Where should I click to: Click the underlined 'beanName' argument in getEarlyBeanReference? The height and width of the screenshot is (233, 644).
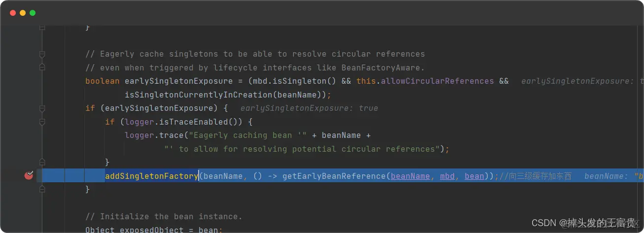[x=410, y=176]
